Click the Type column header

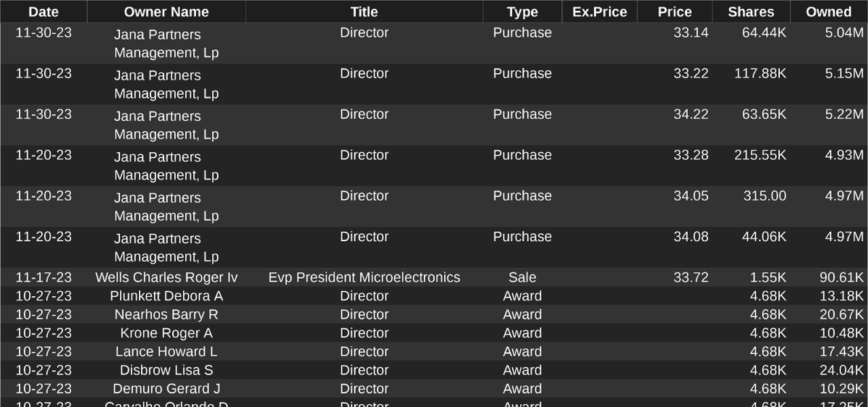[x=522, y=12]
